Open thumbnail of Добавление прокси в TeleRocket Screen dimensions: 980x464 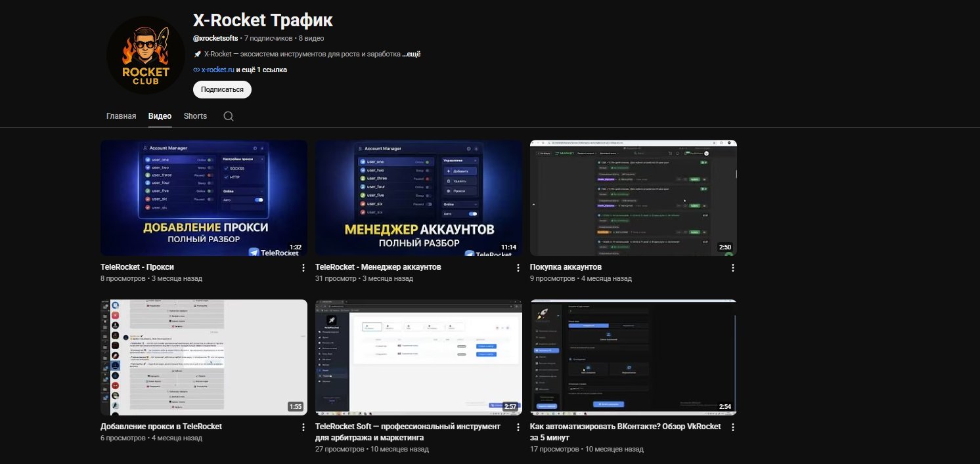204,358
